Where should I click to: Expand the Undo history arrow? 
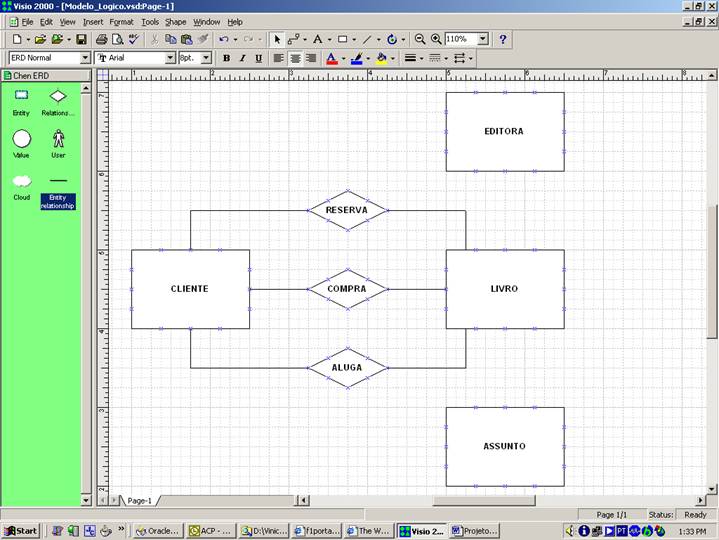(x=235, y=40)
